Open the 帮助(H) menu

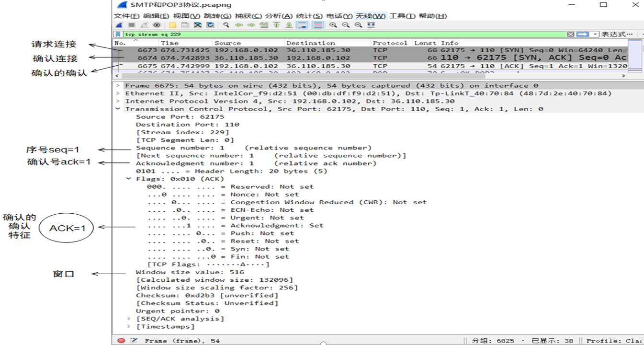click(432, 16)
